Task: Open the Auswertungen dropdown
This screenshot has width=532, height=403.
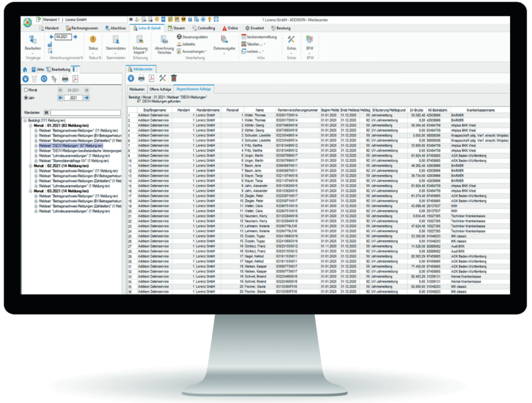Action: point(194,51)
